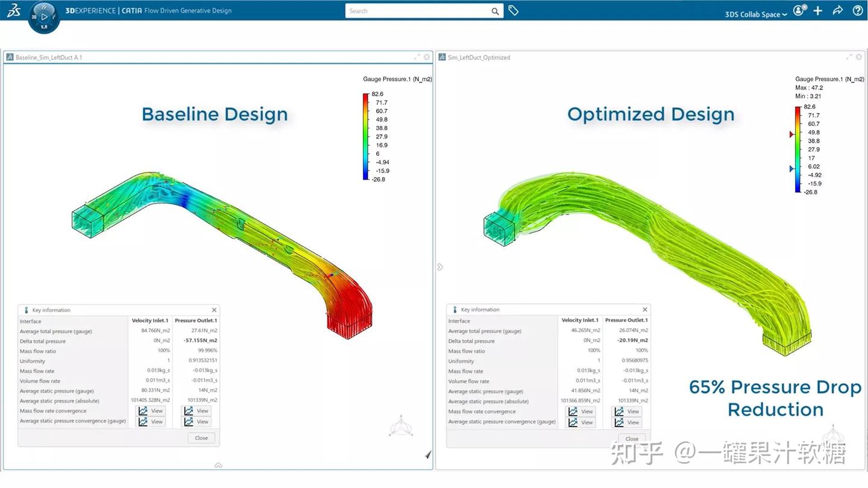The height and width of the screenshot is (488, 868).
Task: Click Key information icon in Optimized panel
Action: pos(454,310)
